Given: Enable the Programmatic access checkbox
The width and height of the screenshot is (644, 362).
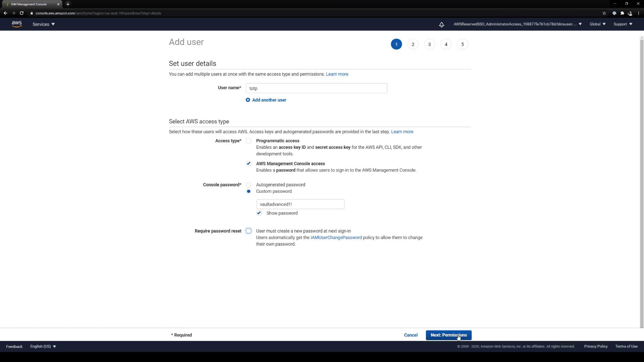Looking at the screenshot, I should [x=249, y=141].
